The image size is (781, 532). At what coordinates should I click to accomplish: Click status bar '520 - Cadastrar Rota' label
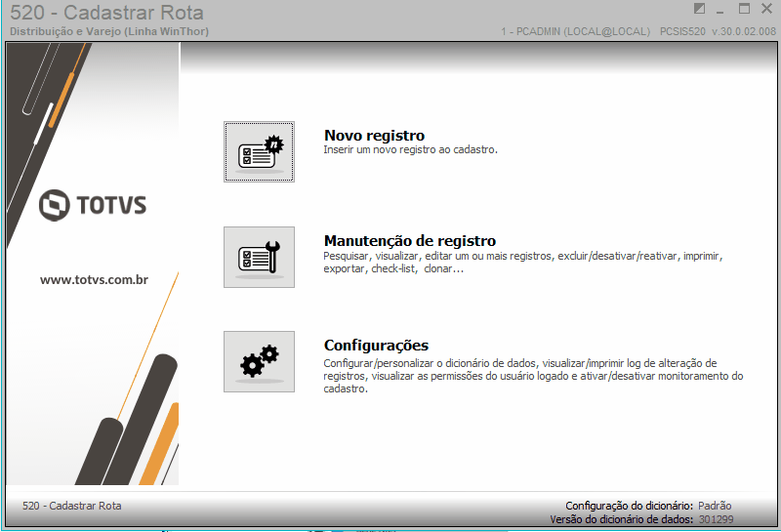(x=71, y=506)
